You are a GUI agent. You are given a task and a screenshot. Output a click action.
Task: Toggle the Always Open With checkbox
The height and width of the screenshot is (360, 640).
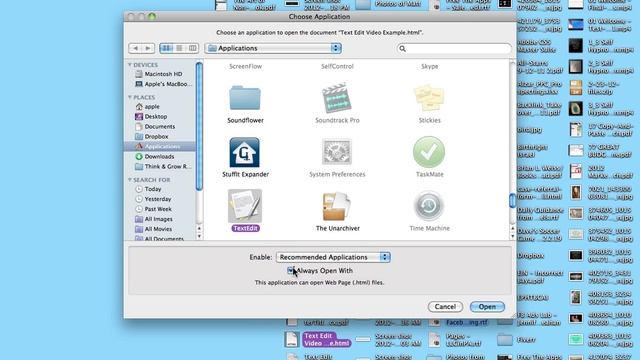pyautogui.click(x=290, y=270)
